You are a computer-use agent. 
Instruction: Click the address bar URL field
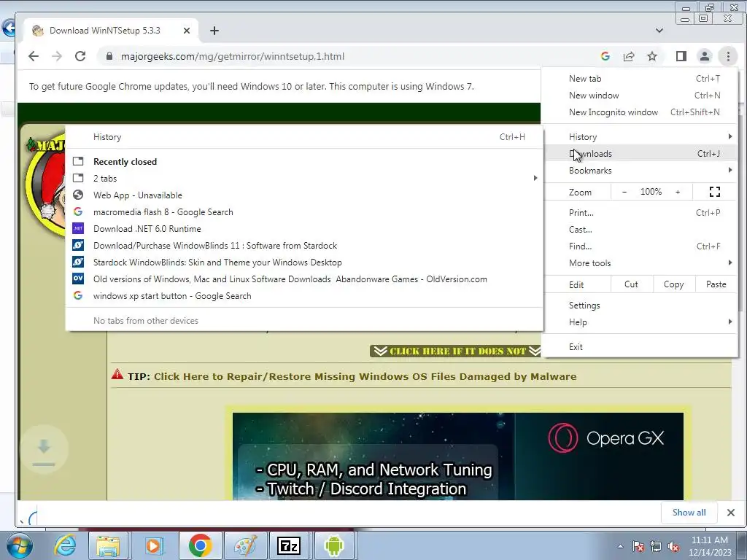tap(348, 56)
